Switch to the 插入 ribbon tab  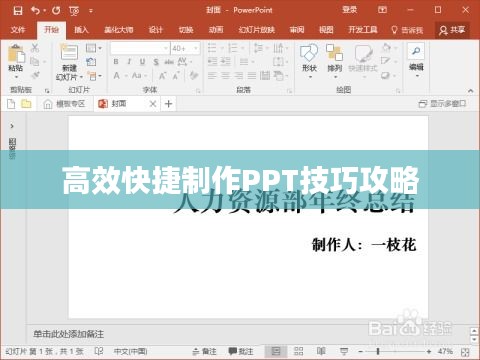point(81,30)
